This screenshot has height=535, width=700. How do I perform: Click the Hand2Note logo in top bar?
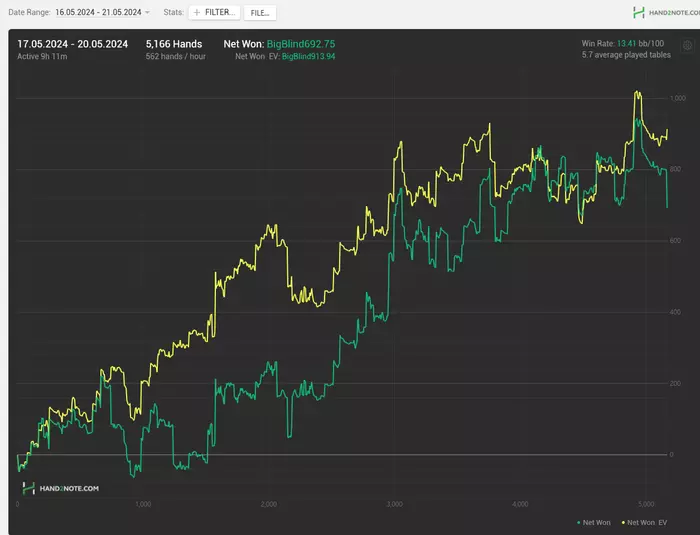(x=666, y=13)
